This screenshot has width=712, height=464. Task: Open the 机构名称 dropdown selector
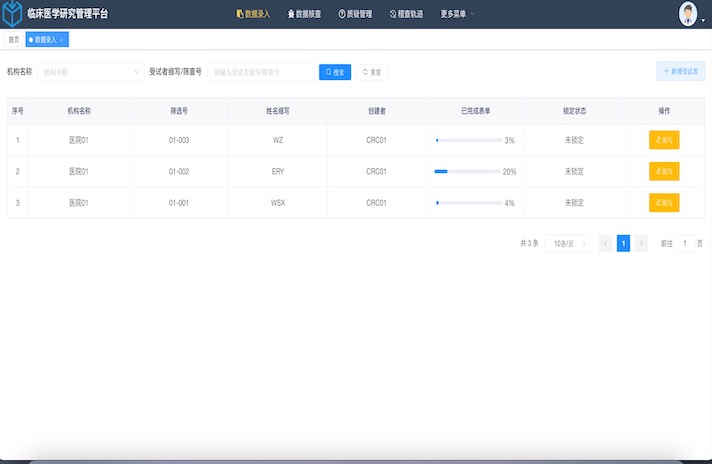click(x=92, y=72)
